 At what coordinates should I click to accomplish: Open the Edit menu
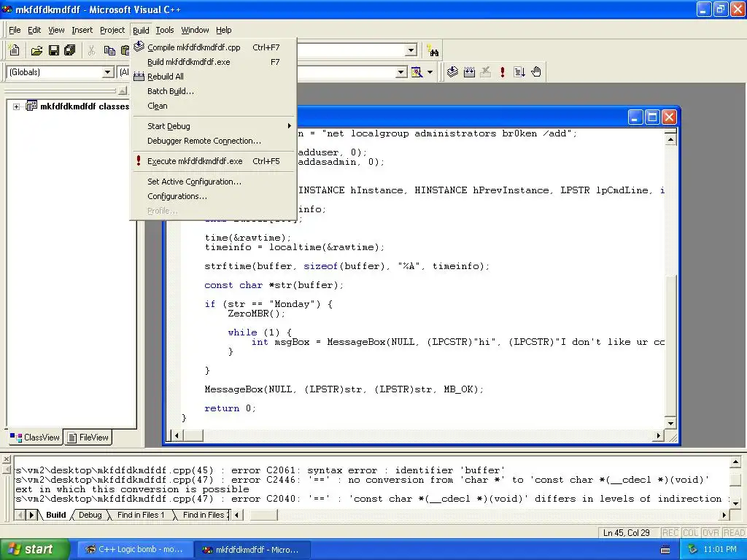[x=34, y=30]
